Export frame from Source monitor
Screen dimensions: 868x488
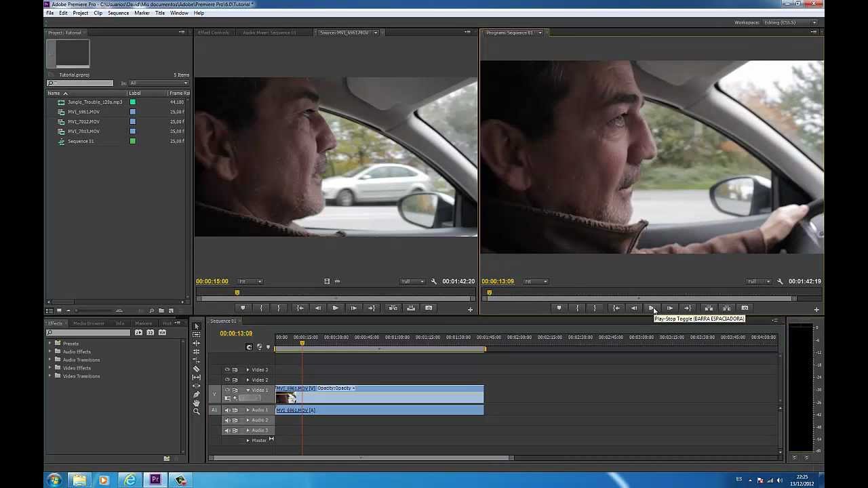click(x=429, y=308)
